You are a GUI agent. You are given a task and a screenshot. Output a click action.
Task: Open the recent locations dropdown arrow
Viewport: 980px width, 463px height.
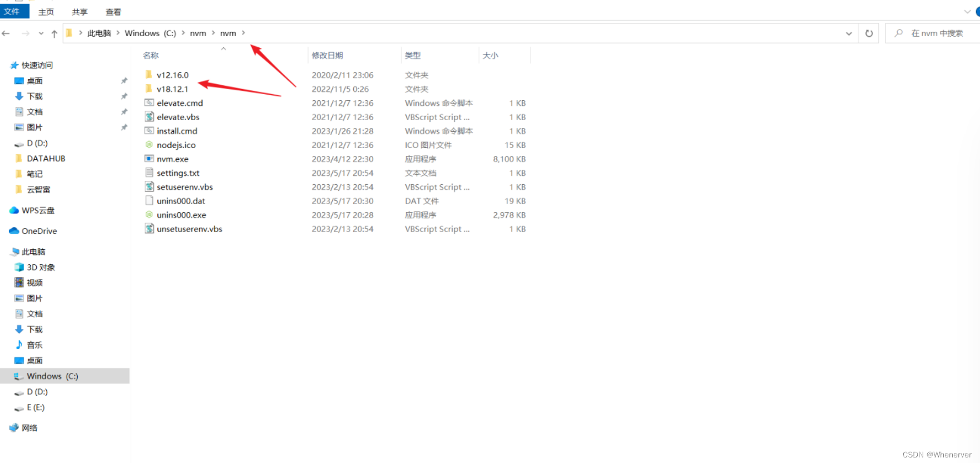(41, 33)
